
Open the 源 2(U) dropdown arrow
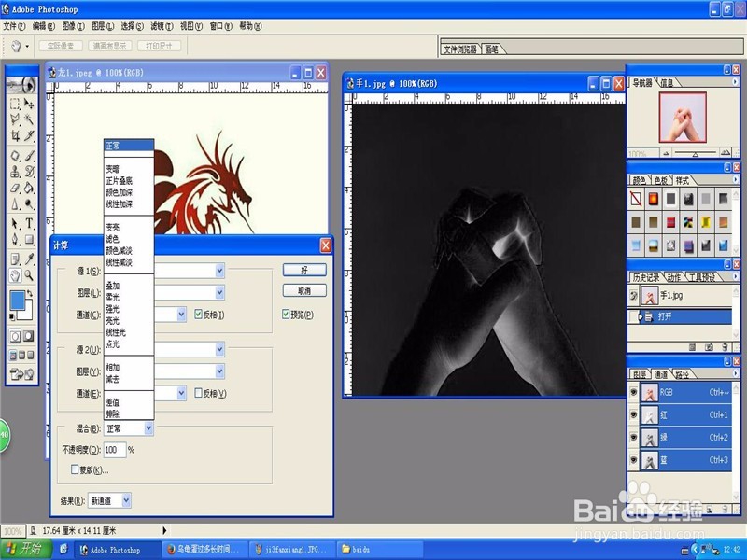tap(219, 349)
